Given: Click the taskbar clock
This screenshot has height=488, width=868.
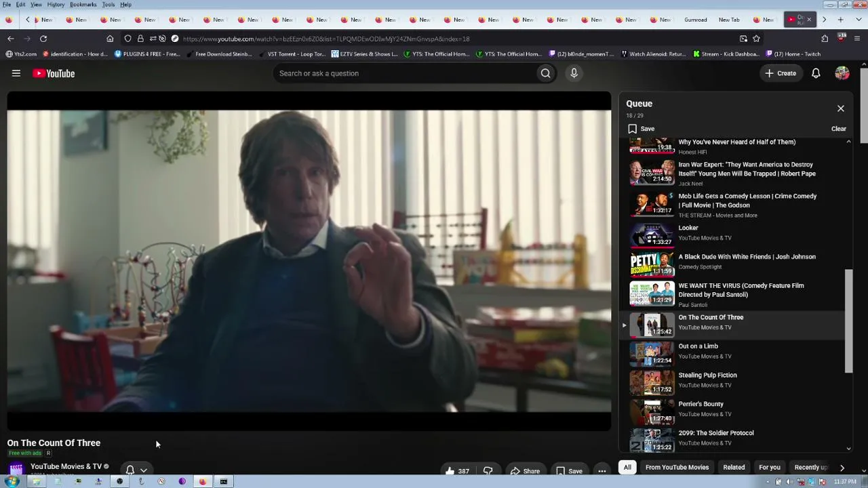Looking at the screenshot, I should click(x=845, y=482).
